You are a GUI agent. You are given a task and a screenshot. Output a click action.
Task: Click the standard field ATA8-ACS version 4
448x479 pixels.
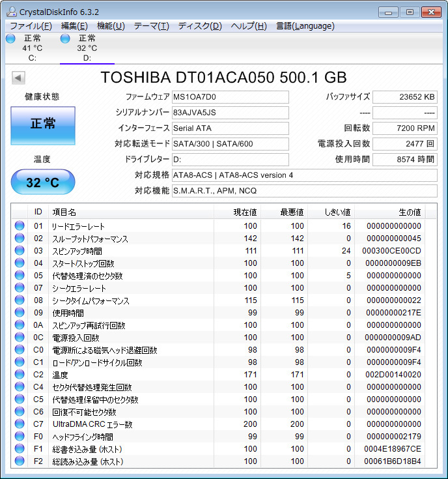pos(305,175)
